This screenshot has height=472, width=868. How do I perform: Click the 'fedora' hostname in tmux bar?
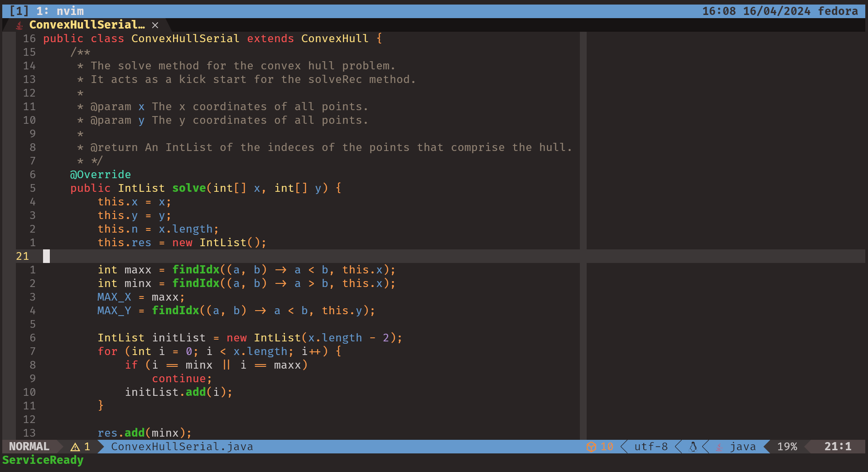tap(838, 11)
